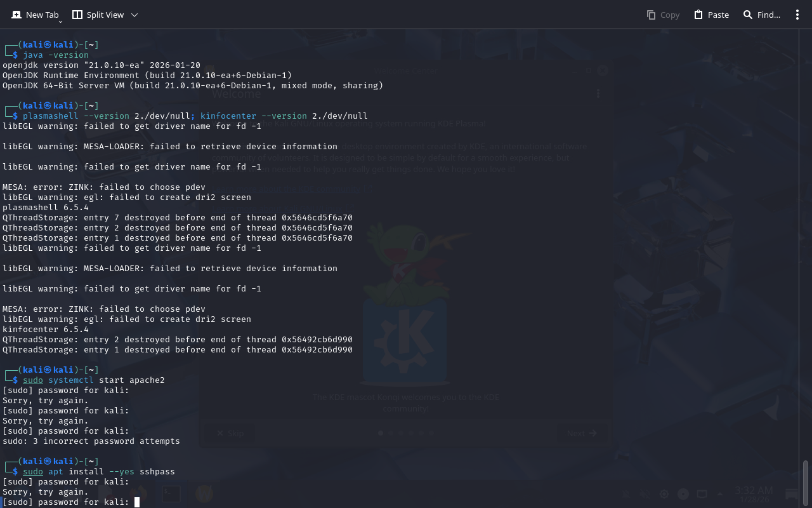The height and width of the screenshot is (508, 812).
Task: Expand the Split View chevron menu
Action: tap(134, 15)
